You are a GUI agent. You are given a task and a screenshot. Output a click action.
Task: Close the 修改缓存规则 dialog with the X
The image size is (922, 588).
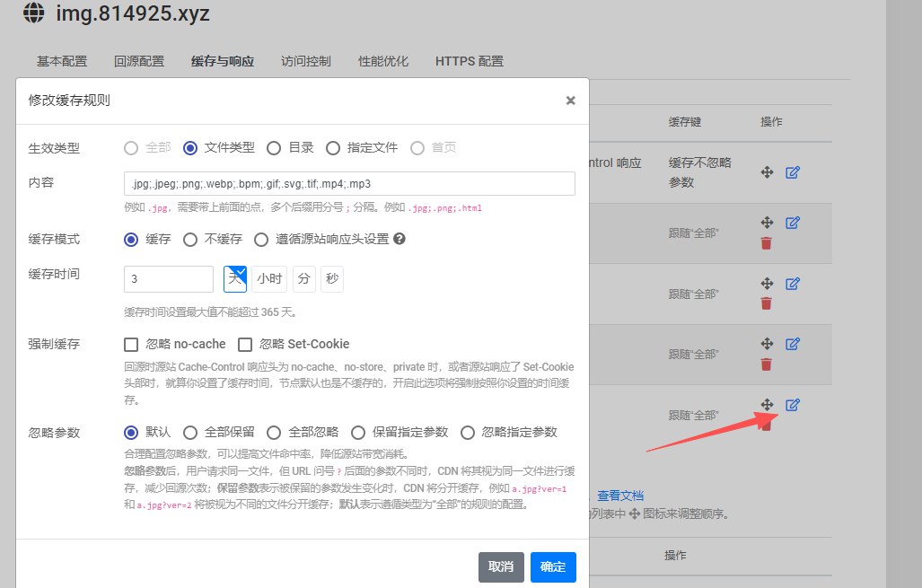(570, 101)
